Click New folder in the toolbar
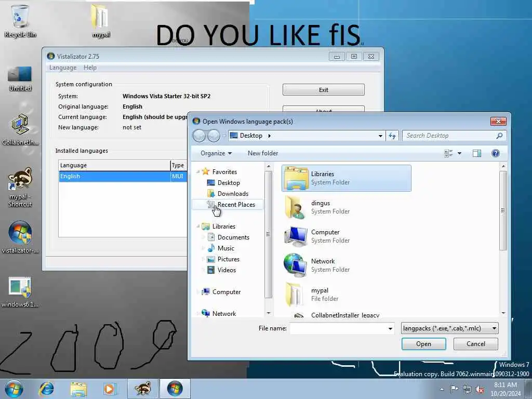The width and height of the screenshot is (532, 399). [262, 153]
